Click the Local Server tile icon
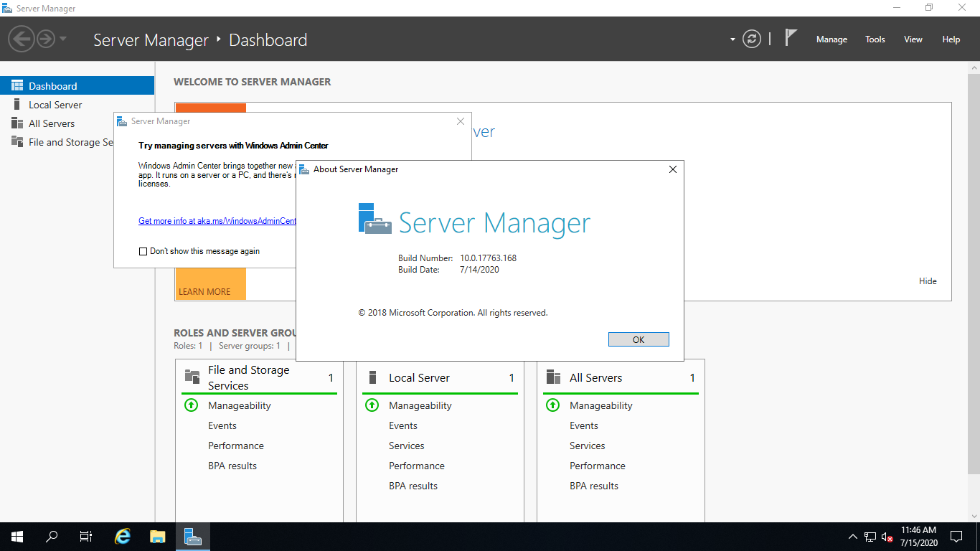This screenshot has width=980, height=551. pos(372,377)
